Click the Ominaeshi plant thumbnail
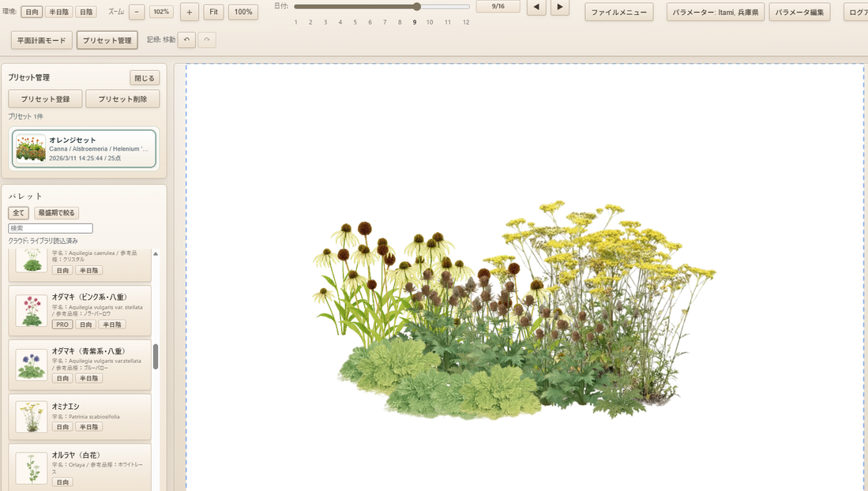 tap(32, 417)
